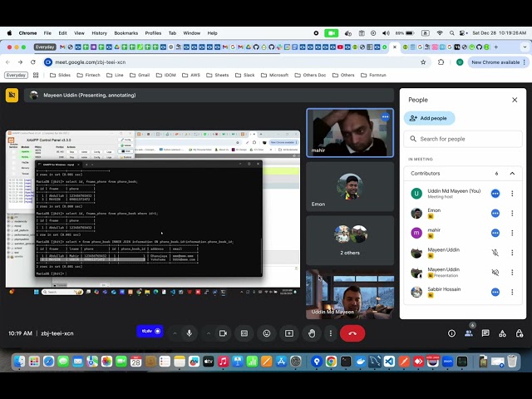Open the Window menu

[x=192, y=33]
